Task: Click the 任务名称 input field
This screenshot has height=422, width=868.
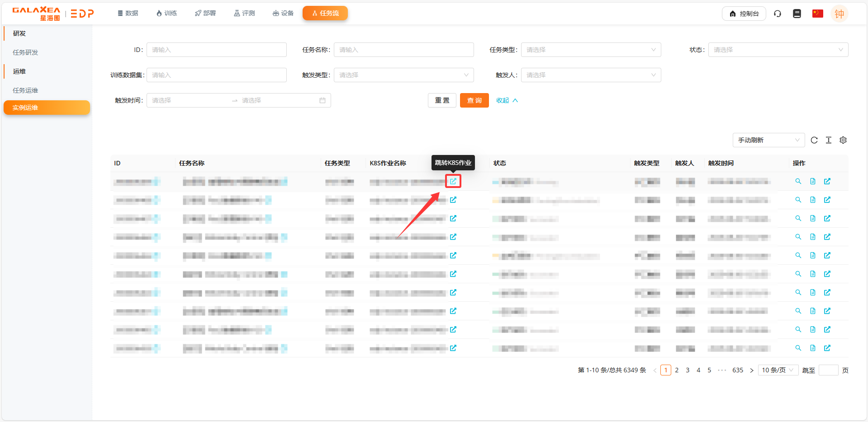Action: point(403,50)
